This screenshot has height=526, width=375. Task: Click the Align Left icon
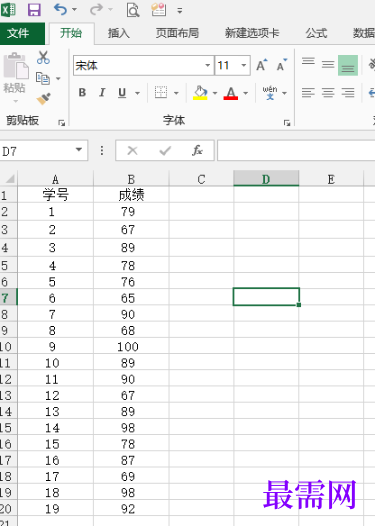click(x=308, y=92)
